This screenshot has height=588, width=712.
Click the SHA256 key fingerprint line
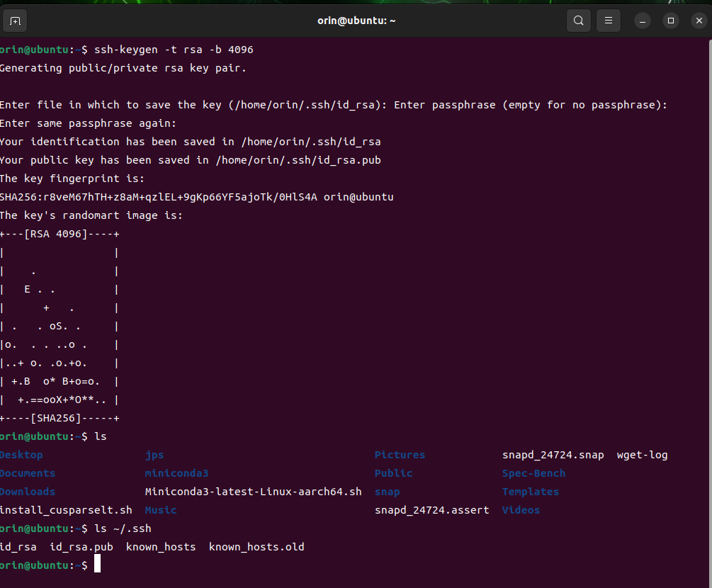pyautogui.click(x=197, y=197)
